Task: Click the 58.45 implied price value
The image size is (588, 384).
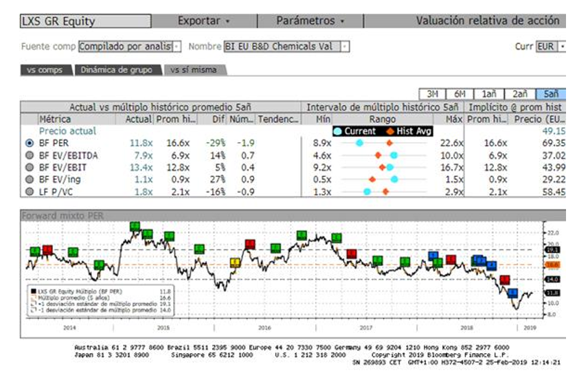Action: tap(554, 192)
